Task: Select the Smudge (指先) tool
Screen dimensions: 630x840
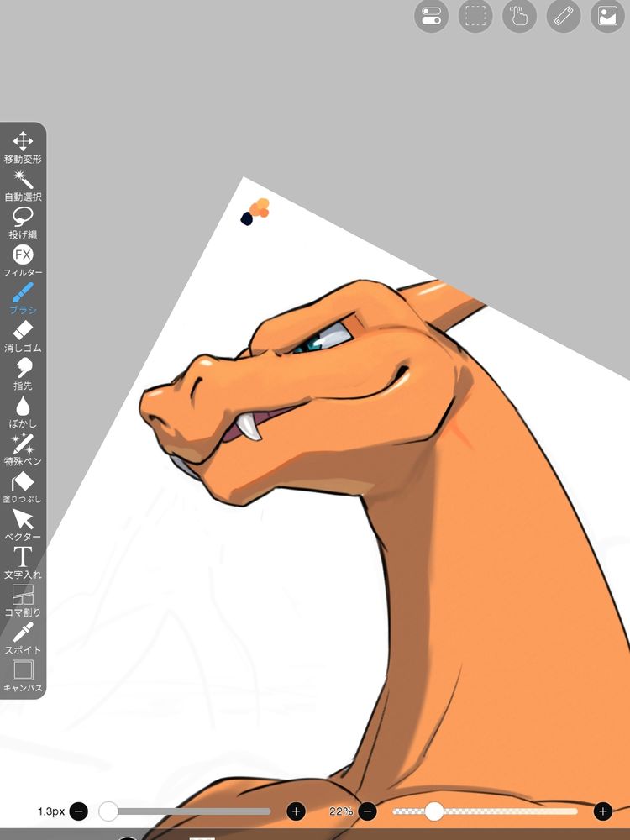Action: point(23,374)
